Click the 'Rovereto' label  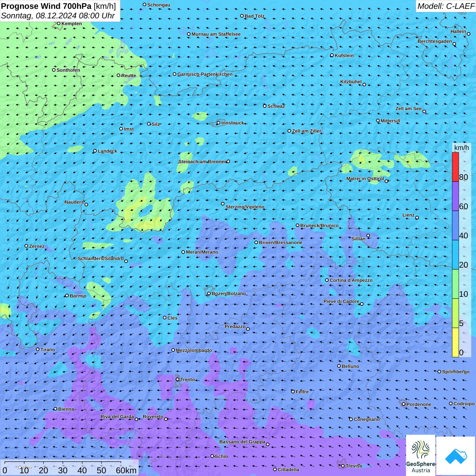click(x=153, y=417)
